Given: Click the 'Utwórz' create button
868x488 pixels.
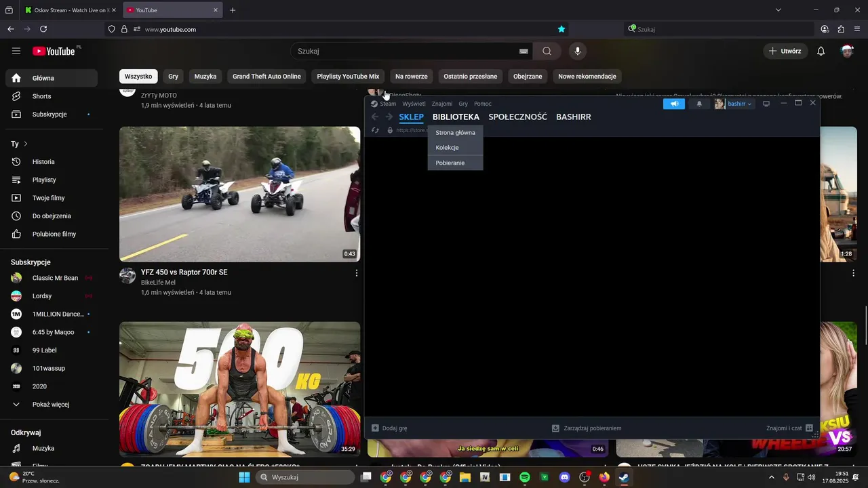Looking at the screenshot, I should [x=785, y=51].
